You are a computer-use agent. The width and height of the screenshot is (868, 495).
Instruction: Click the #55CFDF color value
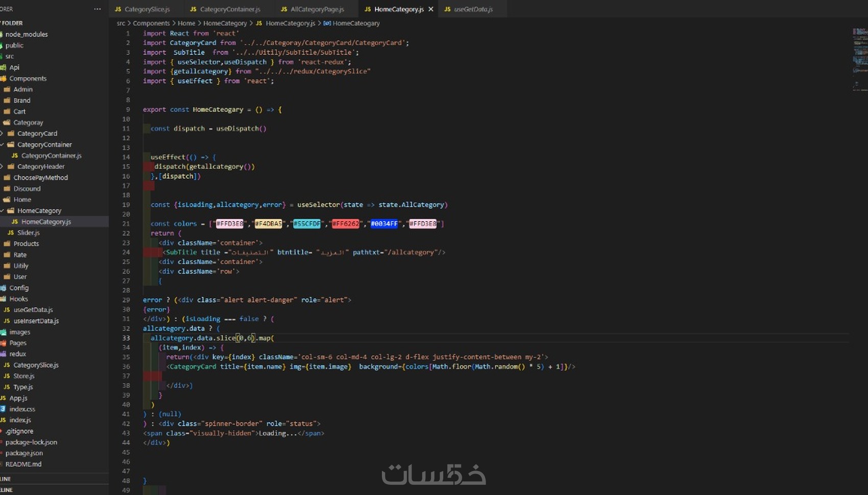[x=307, y=224]
